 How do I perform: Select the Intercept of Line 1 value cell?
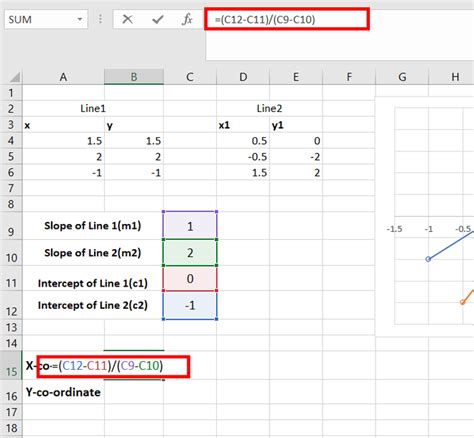pyautogui.click(x=190, y=279)
